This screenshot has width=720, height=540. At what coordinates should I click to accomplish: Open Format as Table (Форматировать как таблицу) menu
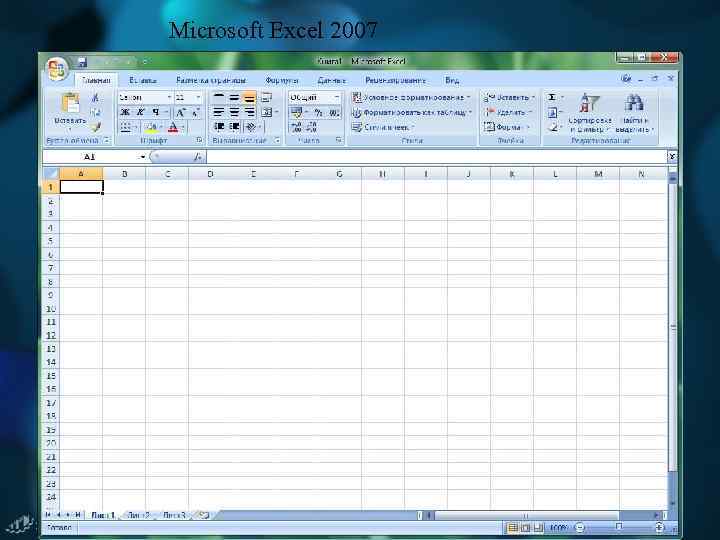pos(412,112)
